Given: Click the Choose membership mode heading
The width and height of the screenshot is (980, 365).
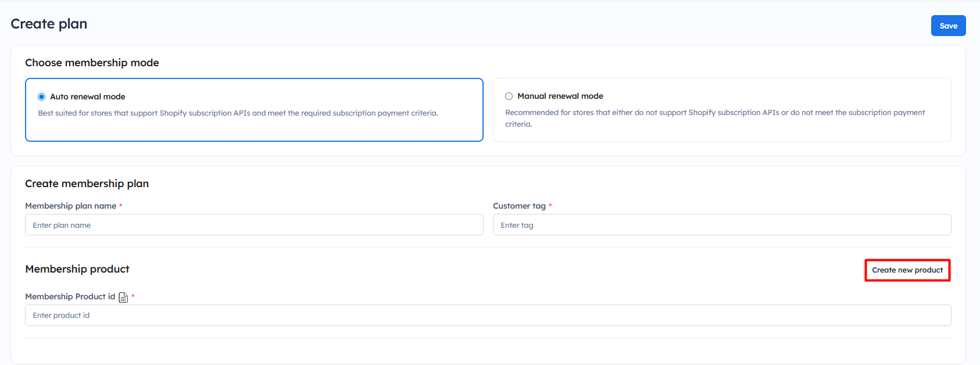Looking at the screenshot, I should [92, 63].
